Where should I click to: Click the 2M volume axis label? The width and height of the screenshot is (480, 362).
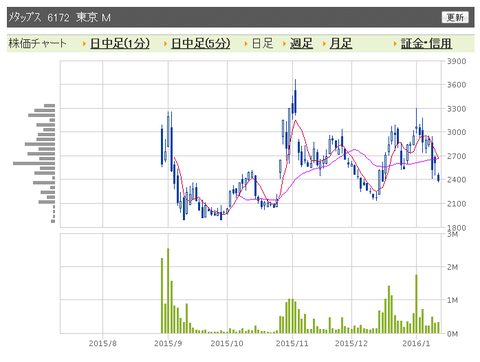[452, 267]
